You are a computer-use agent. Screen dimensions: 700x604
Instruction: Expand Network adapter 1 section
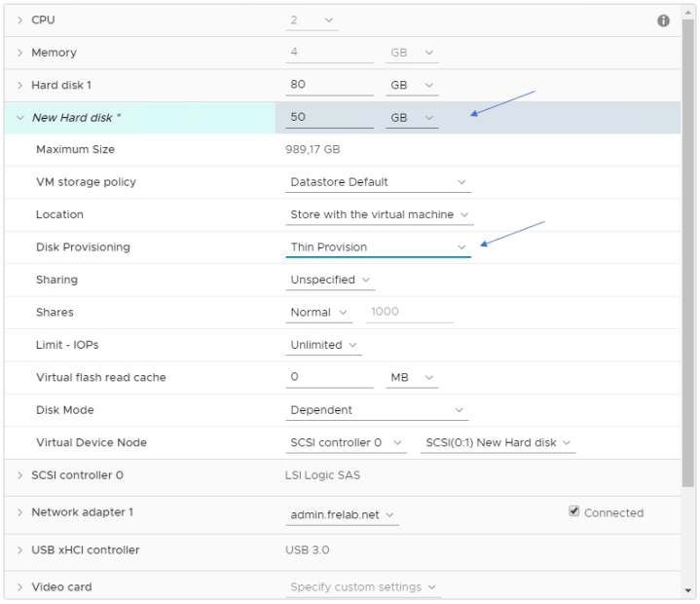point(19,512)
